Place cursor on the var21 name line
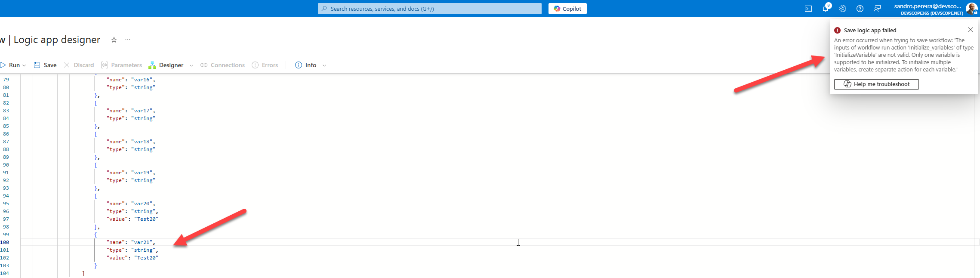The width and height of the screenshot is (980, 278). click(x=131, y=242)
